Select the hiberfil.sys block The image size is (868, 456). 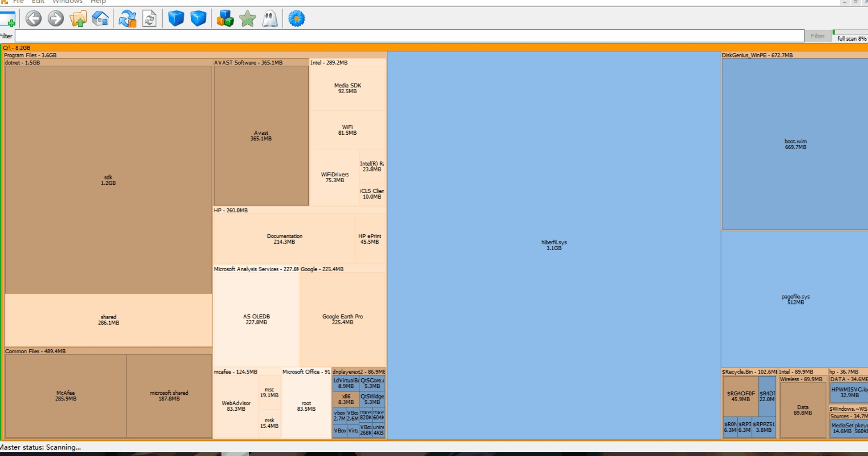[553, 245]
